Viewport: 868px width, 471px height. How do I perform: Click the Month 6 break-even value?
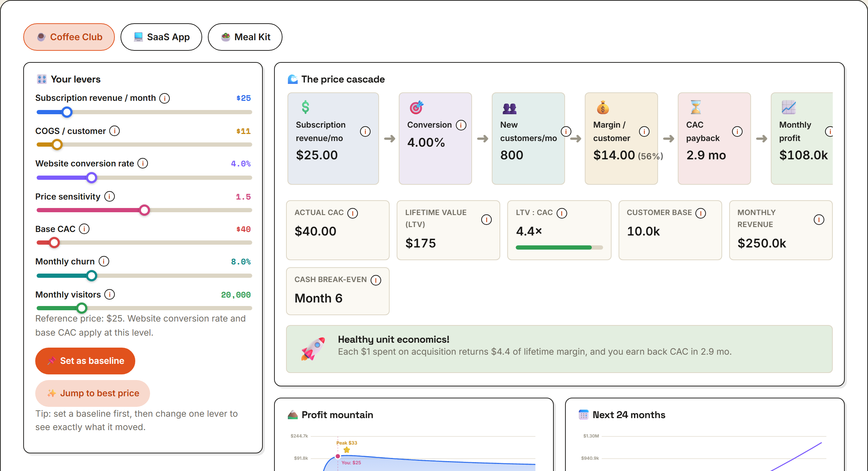[x=318, y=299]
